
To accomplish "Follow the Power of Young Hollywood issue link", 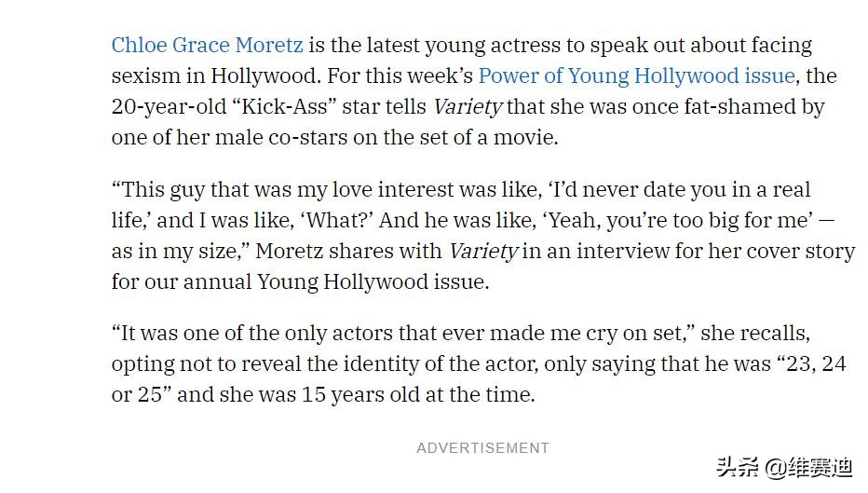I will point(636,75).
